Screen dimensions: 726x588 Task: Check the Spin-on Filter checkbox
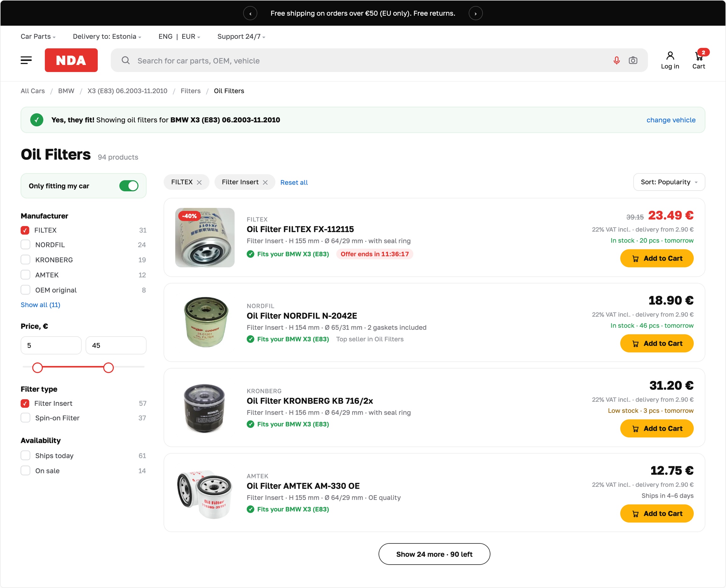[25, 418]
